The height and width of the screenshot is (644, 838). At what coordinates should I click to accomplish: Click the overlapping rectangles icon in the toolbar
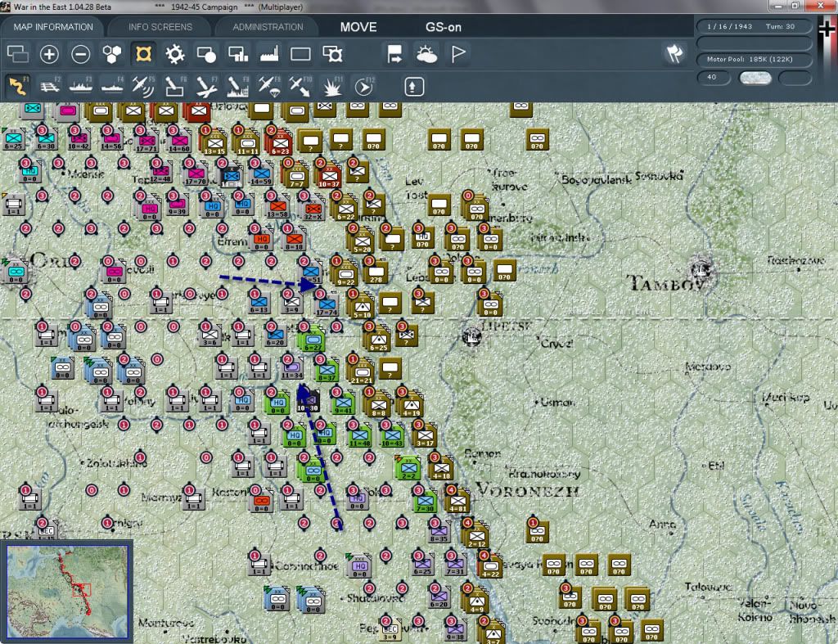(18, 54)
